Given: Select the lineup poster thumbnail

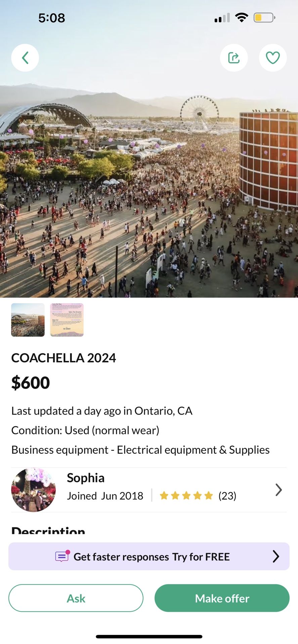Looking at the screenshot, I should [67, 320].
